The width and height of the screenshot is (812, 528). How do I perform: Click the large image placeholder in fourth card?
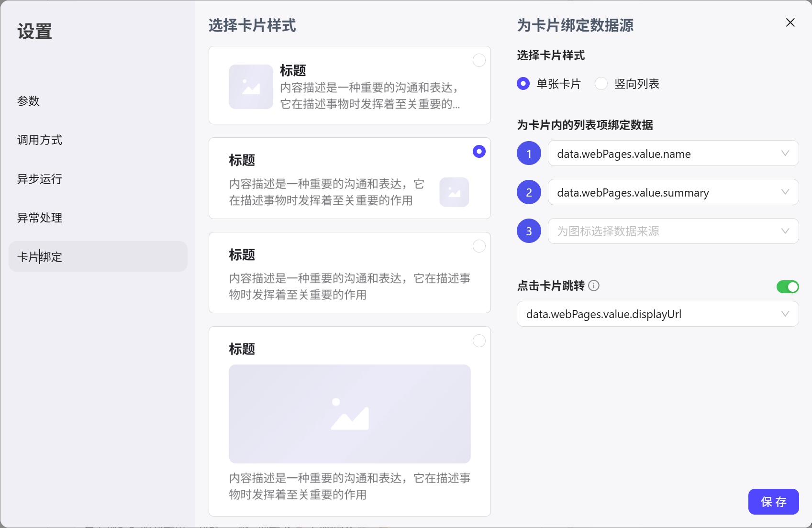coord(349,414)
